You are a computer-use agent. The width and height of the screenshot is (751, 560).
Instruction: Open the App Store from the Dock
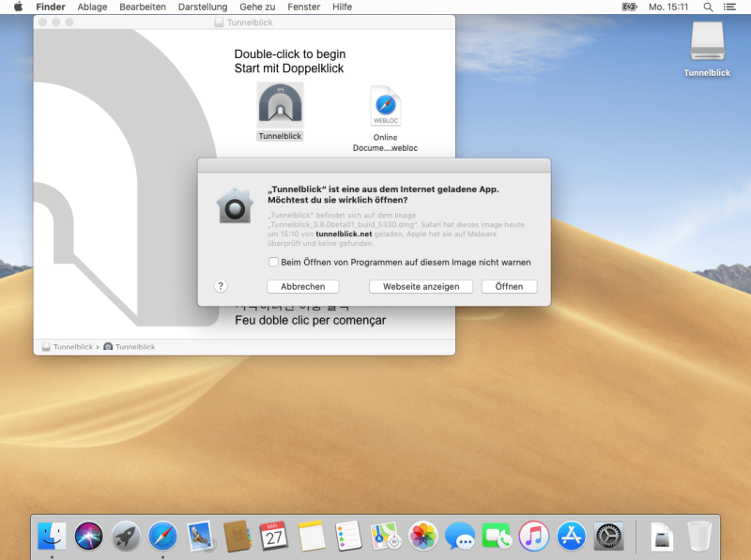570,537
